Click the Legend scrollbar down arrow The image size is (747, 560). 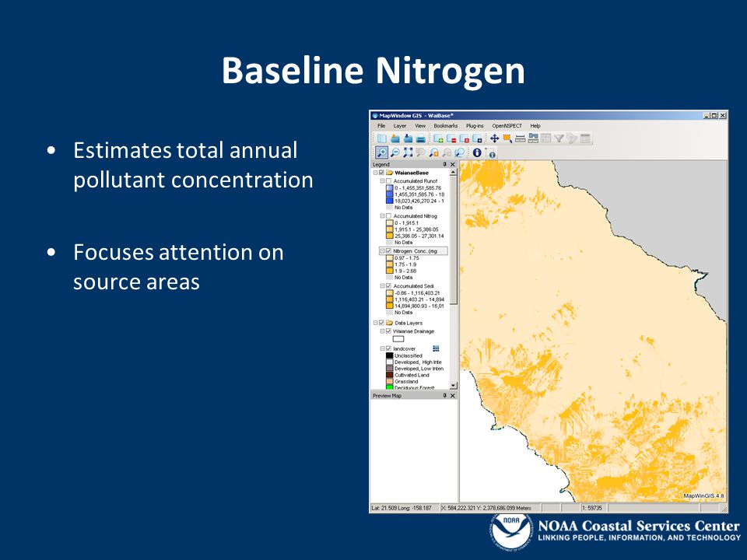pyautogui.click(x=453, y=385)
